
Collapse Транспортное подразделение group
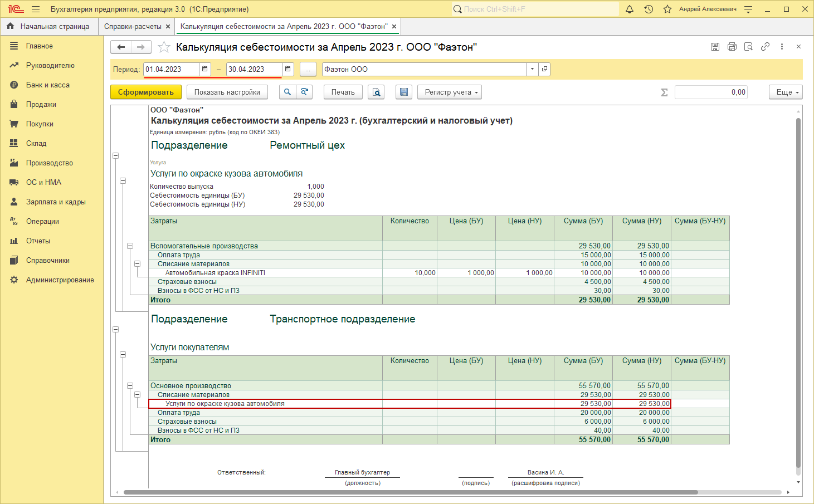(116, 330)
